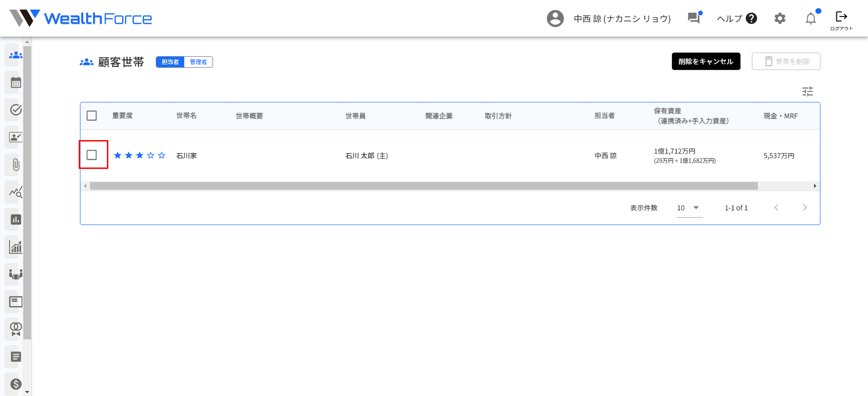Click the member 石川 太郎 (主)

click(367, 156)
